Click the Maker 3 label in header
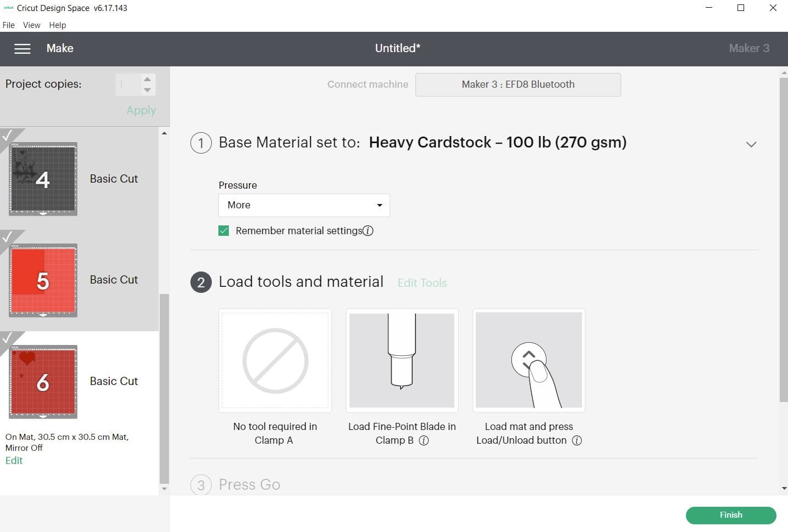 [749, 48]
